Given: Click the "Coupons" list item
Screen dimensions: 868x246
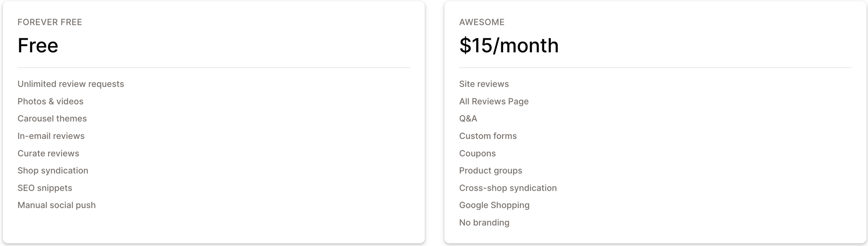Looking at the screenshot, I should [477, 153].
